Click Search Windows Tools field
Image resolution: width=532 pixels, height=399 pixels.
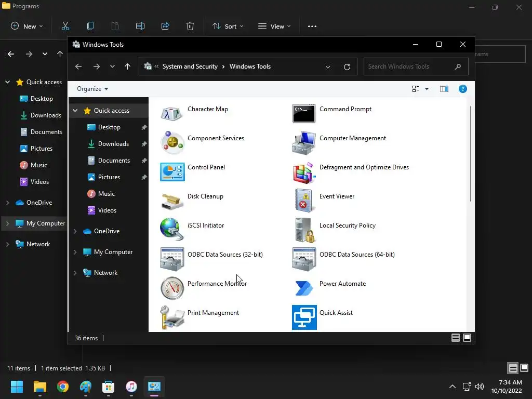416,66
